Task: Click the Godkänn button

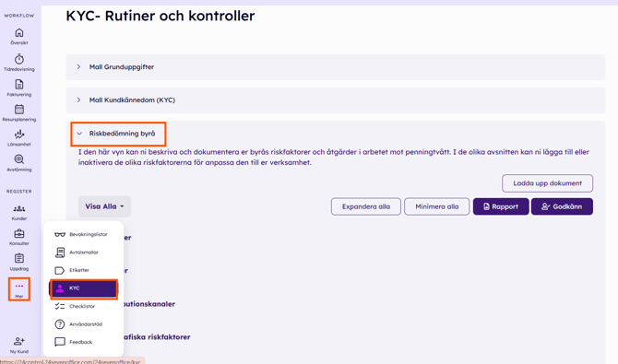Action: pos(562,206)
